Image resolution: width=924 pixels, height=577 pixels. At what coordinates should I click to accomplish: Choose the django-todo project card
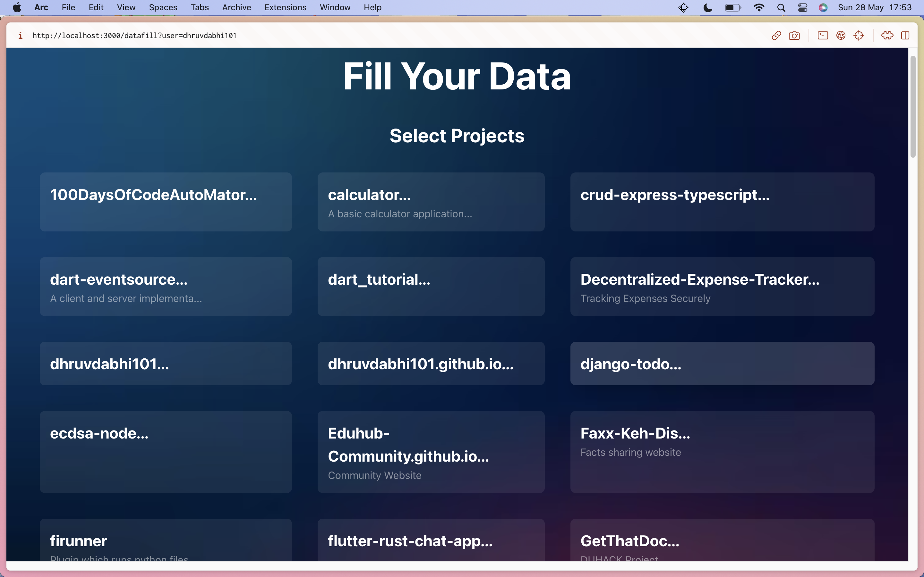(x=722, y=363)
